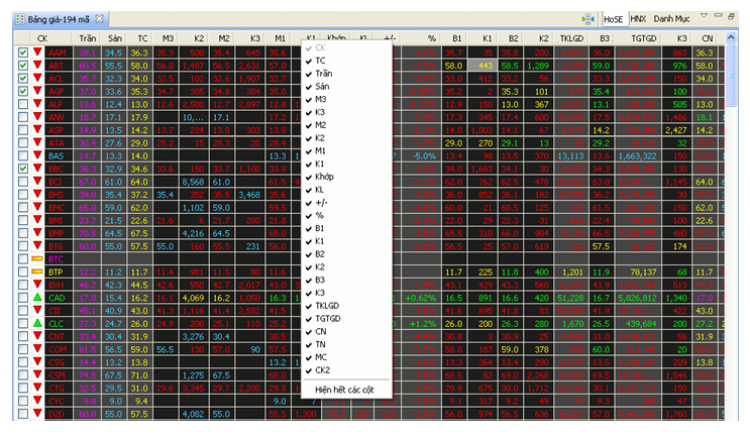
Task: Tick the BAS row checkbox
Action: pyautogui.click(x=22, y=155)
